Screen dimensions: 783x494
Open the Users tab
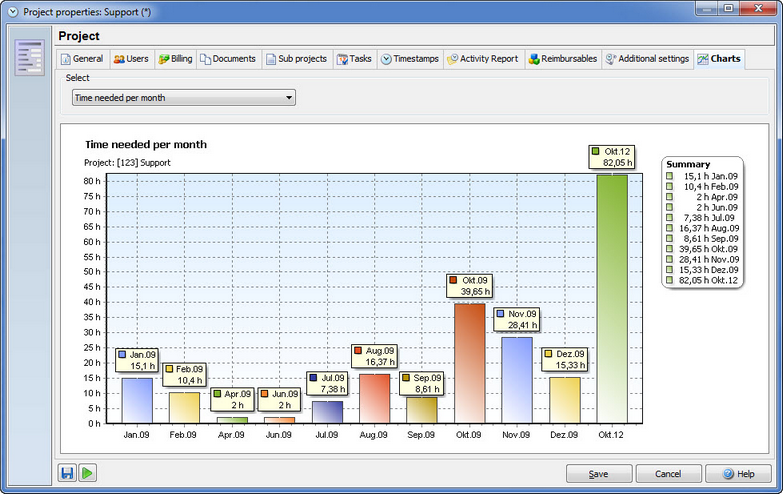coord(131,59)
